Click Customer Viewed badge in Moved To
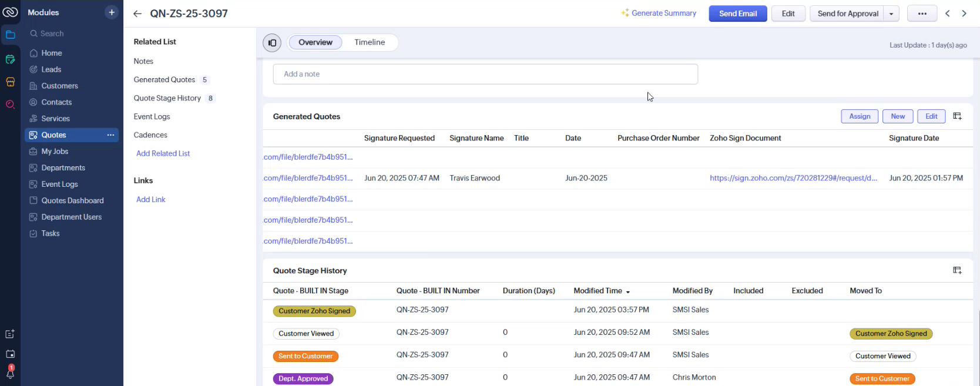The height and width of the screenshot is (386, 980). [x=882, y=356]
